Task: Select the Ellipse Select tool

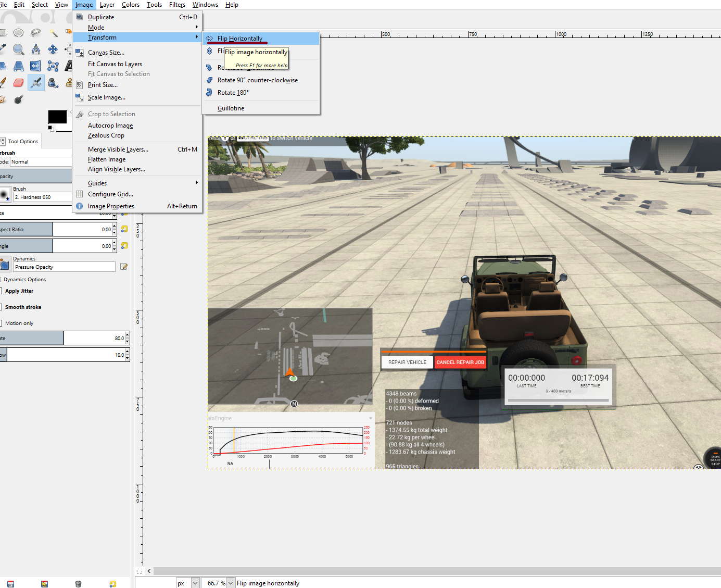Action: pos(18,33)
